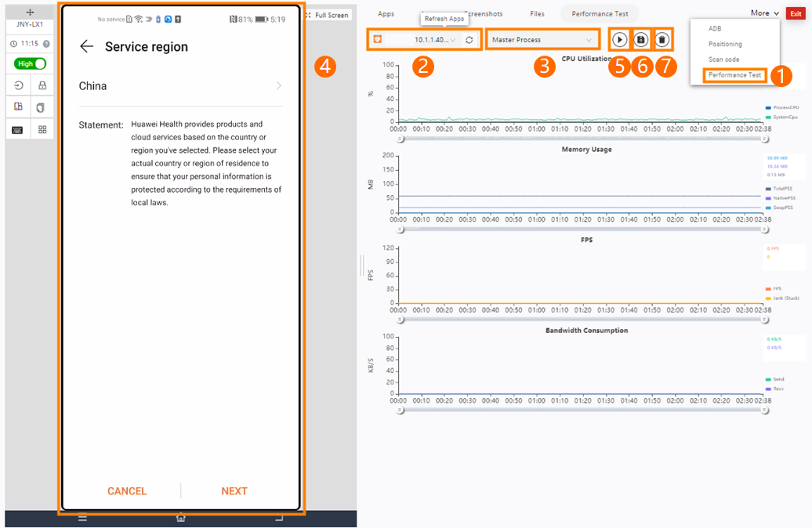The width and height of the screenshot is (812, 528).
Task: Click the red Exit button
Action: (x=796, y=14)
